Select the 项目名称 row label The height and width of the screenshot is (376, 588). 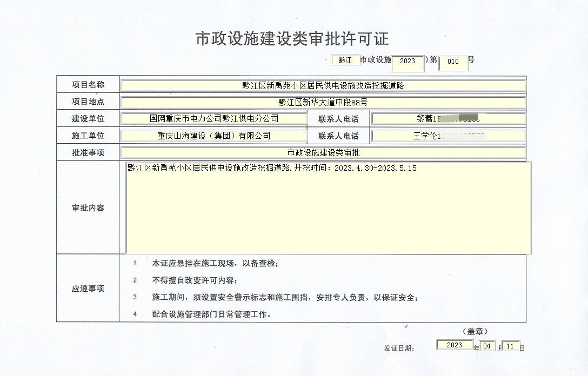click(x=88, y=85)
